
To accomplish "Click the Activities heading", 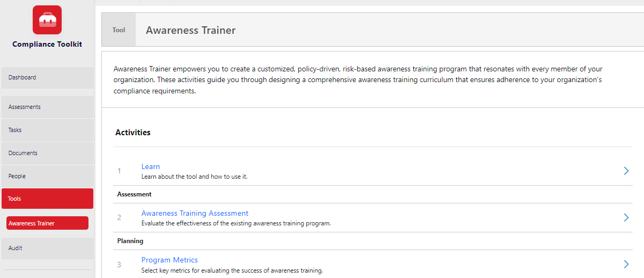I will [x=132, y=132].
